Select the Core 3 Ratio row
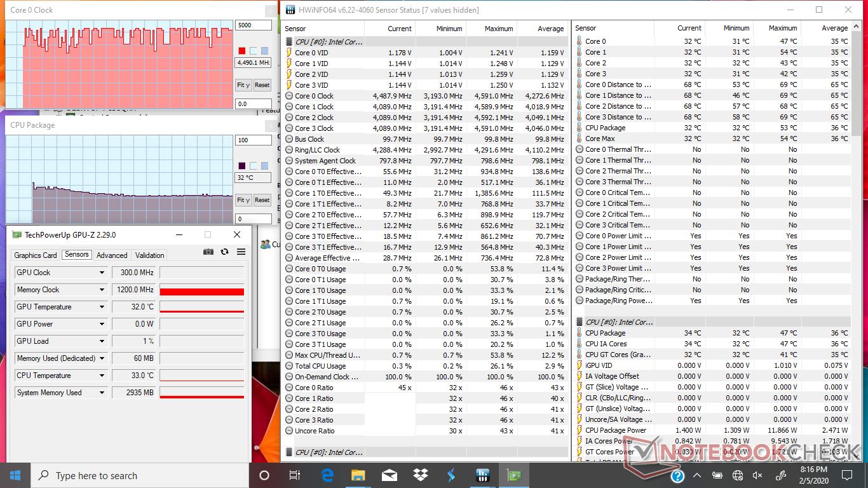Screen dimensions: 868x488 (x=426, y=420)
